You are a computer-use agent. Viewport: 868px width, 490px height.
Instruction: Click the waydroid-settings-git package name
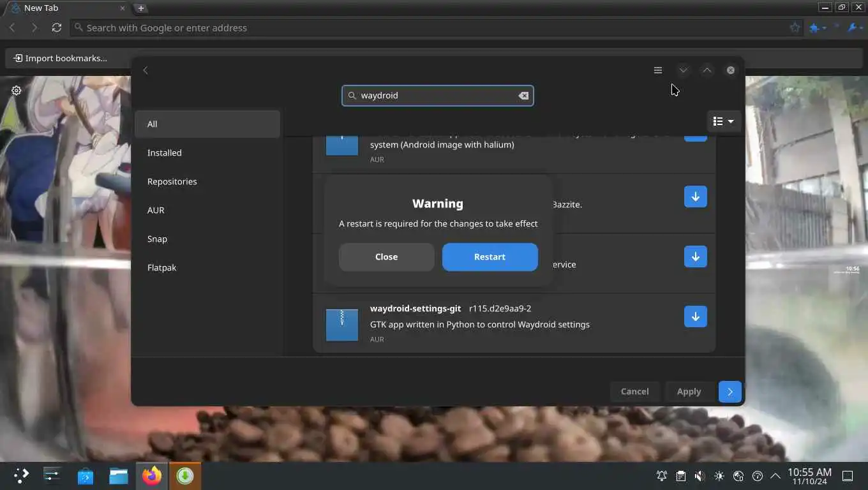pyautogui.click(x=415, y=308)
